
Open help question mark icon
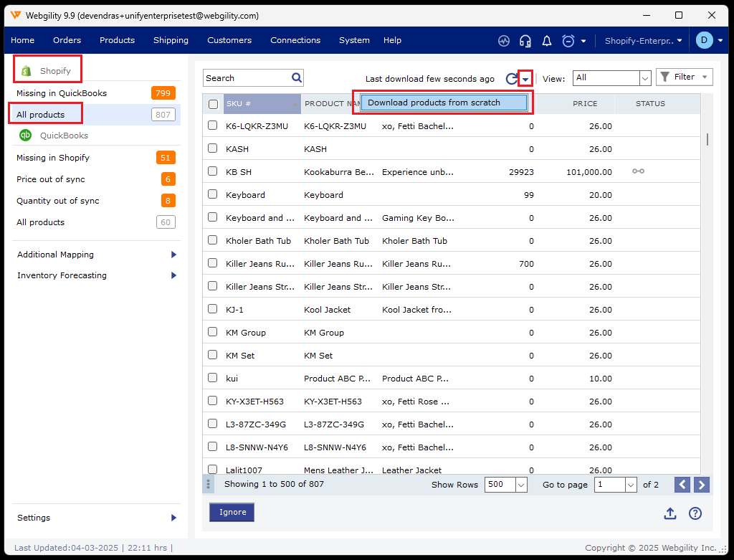point(695,513)
